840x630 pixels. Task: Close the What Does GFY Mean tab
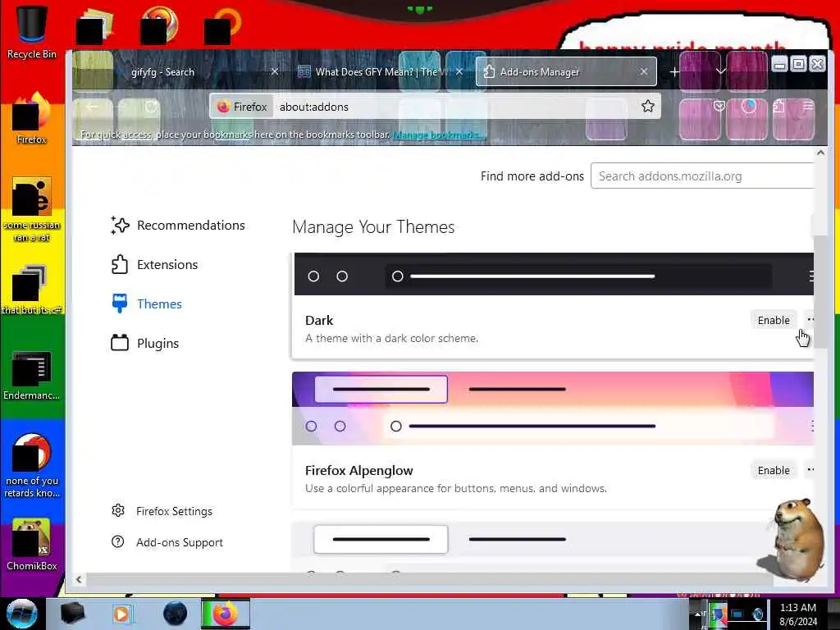[x=459, y=71]
